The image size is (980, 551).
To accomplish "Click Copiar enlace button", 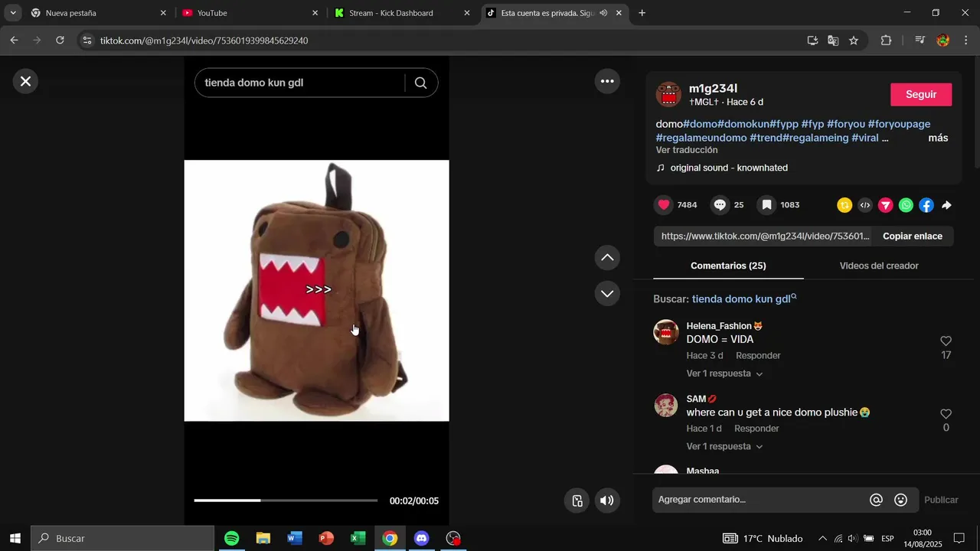I will click(913, 236).
